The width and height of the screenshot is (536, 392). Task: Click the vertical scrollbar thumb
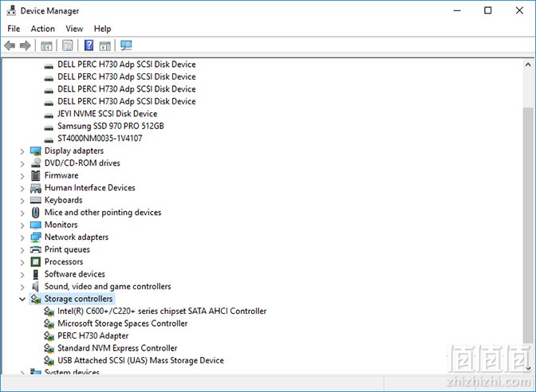pos(528,225)
